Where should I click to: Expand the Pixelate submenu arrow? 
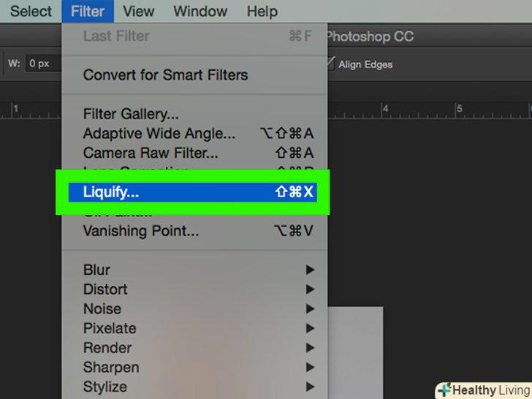(311, 329)
